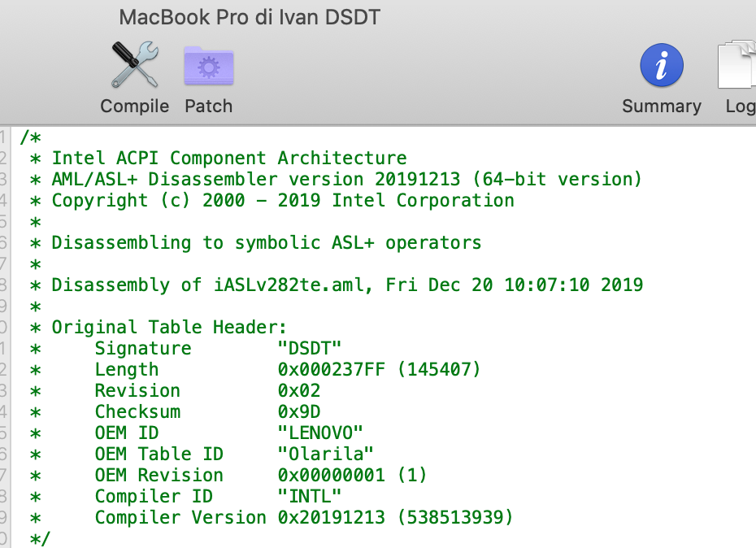Click the line "Intel ACPI Component Architecture"

[x=229, y=159]
